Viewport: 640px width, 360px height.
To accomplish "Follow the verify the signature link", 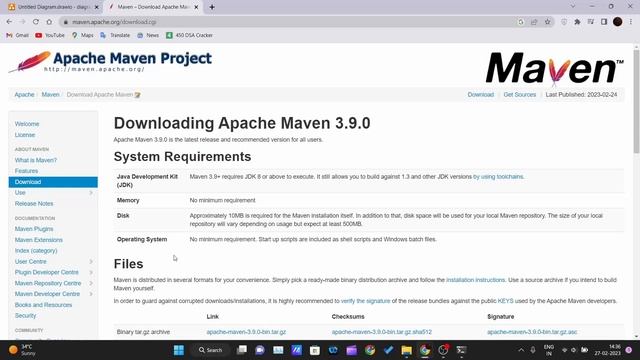I will [x=365, y=301].
